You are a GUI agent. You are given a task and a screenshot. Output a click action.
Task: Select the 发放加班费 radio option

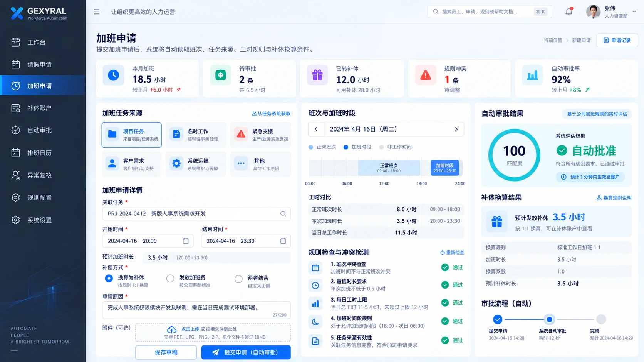point(170,279)
